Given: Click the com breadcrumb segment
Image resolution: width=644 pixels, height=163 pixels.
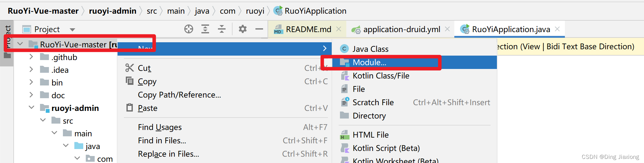Looking at the screenshot, I should [x=227, y=11].
